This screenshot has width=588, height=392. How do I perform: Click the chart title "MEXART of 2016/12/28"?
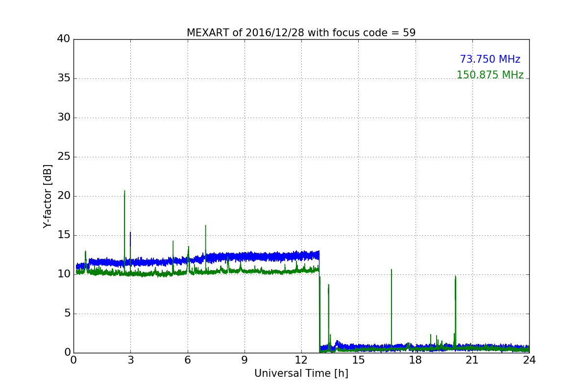tap(301, 33)
